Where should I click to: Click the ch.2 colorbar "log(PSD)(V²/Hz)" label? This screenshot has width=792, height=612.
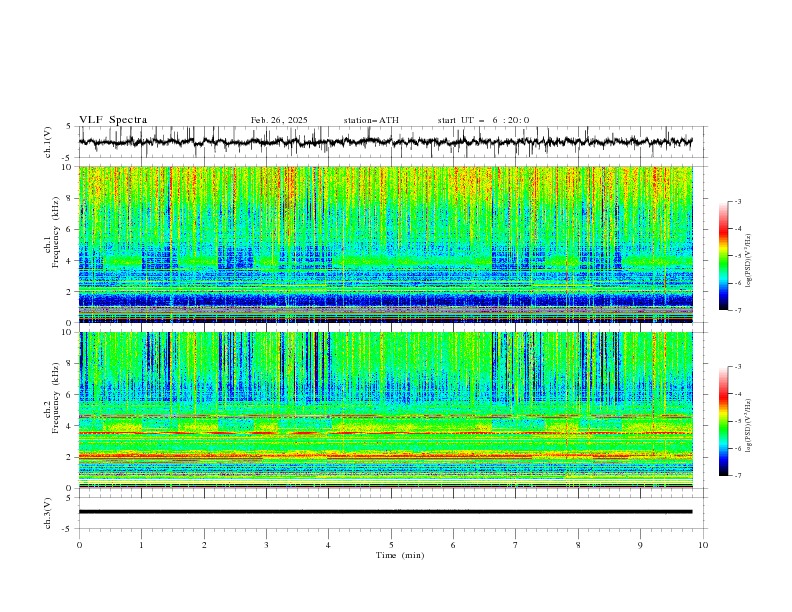(749, 426)
